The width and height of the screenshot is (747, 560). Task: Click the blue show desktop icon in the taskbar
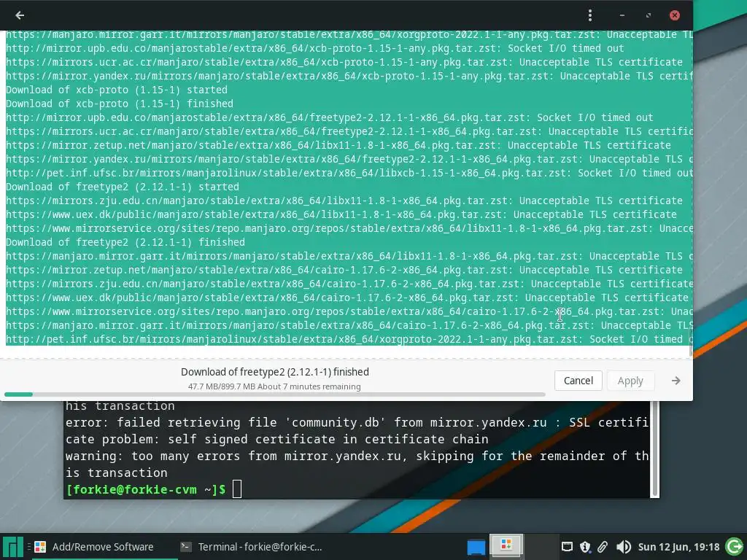(x=476, y=547)
